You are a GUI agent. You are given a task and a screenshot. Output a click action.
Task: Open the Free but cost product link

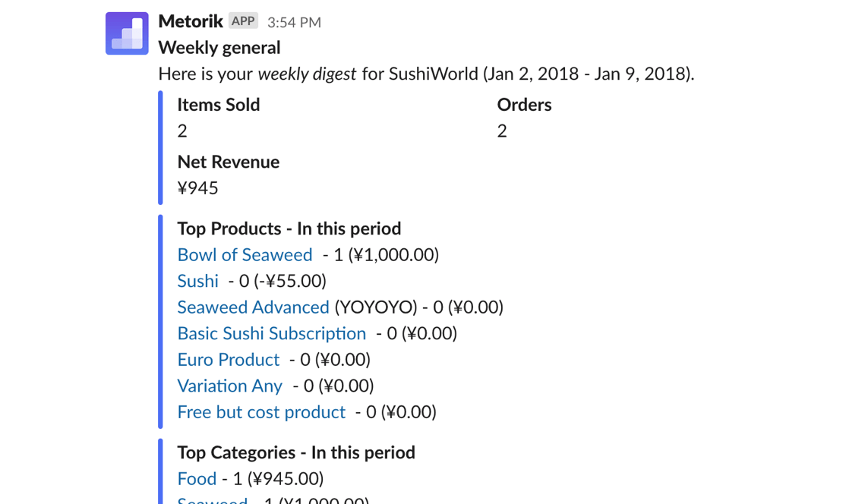[x=261, y=412]
